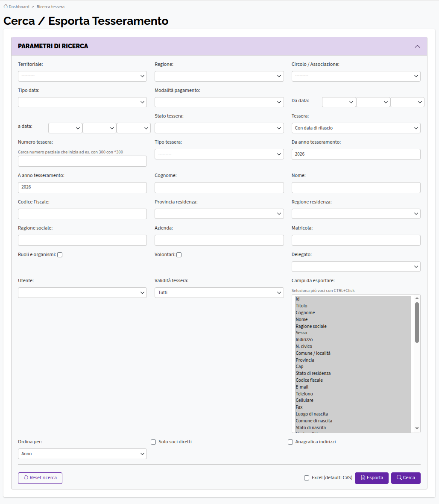This screenshot has height=504, width=439.
Task: Open the Provincia residenza dropdown
Action: (x=219, y=214)
